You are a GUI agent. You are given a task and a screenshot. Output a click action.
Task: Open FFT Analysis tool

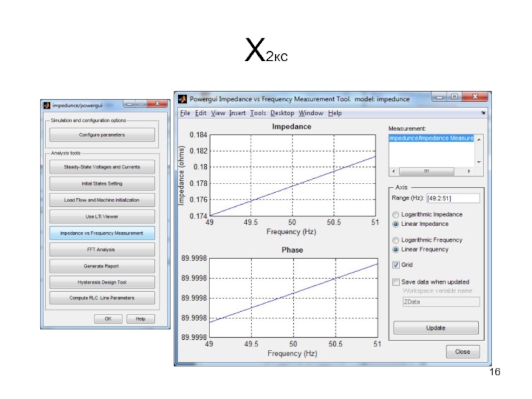[x=102, y=249]
